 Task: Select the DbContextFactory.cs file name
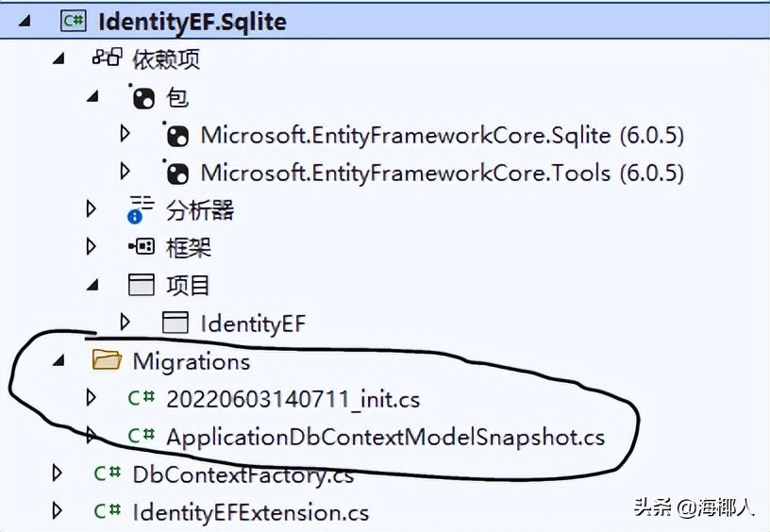coord(243,475)
